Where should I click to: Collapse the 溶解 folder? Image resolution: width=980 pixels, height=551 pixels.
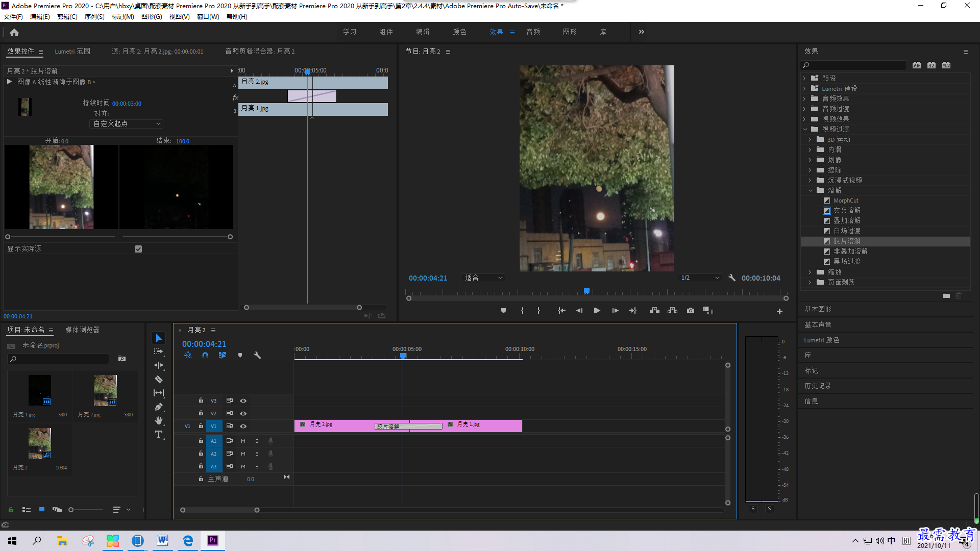[811, 190]
